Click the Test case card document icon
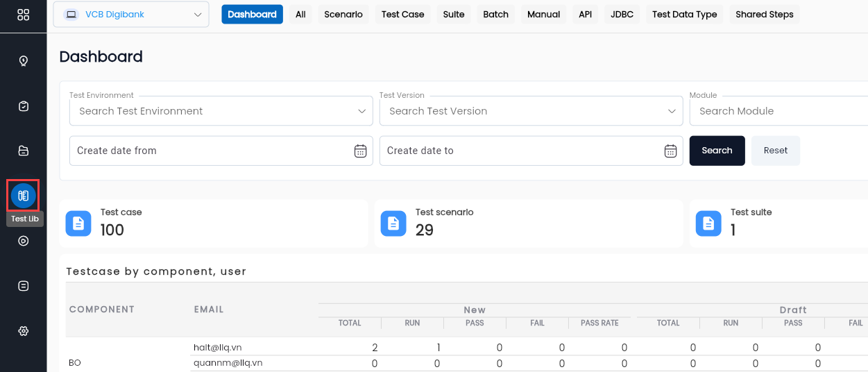The width and height of the screenshot is (868, 372). pyautogui.click(x=78, y=223)
